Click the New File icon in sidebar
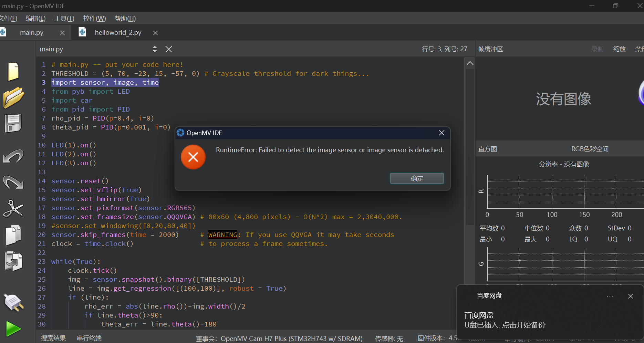Image resolution: width=644 pixels, height=343 pixels. [13, 72]
